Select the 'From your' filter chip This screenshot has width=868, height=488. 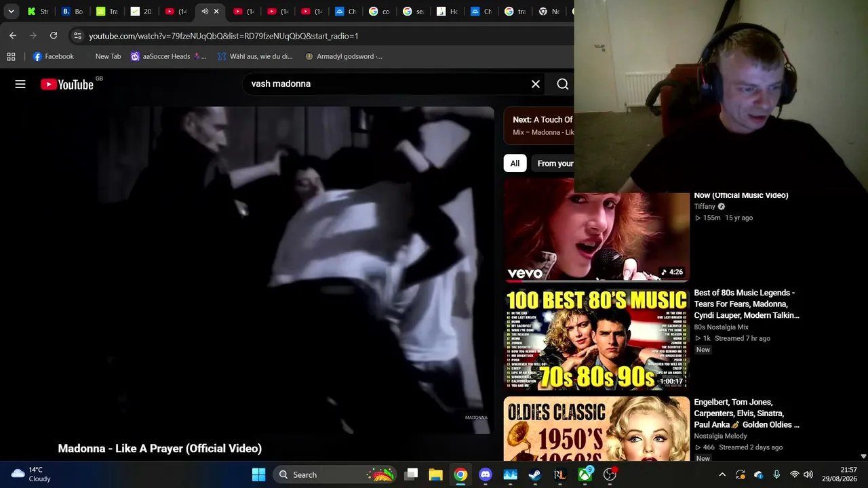pos(553,163)
